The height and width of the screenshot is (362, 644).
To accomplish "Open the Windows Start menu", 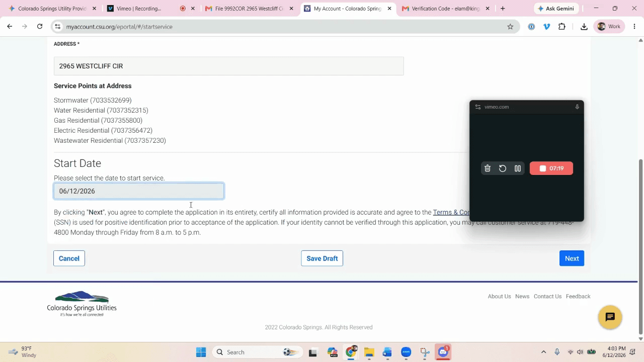I will [x=201, y=352].
